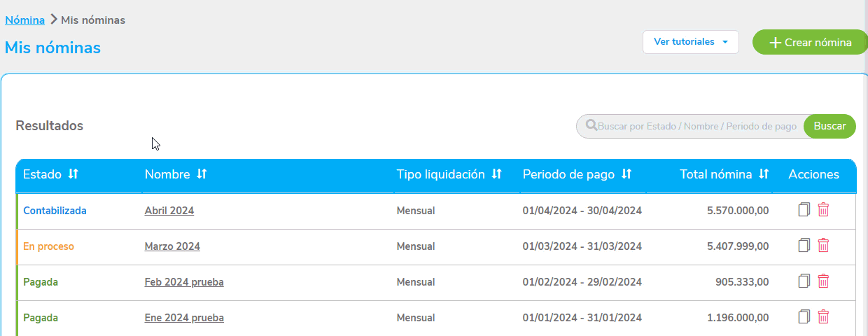Delete the Marzo 2024 payroll

click(x=824, y=245)
